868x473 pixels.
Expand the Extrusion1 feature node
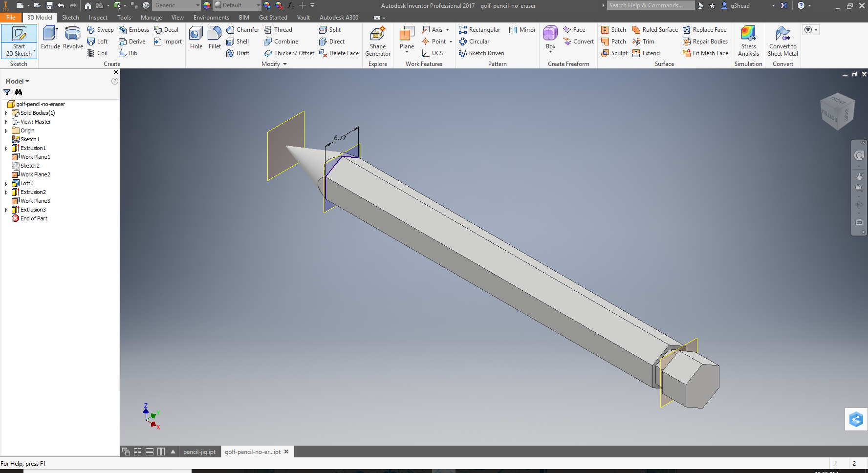pyautogui.click(x=6, y=148)
